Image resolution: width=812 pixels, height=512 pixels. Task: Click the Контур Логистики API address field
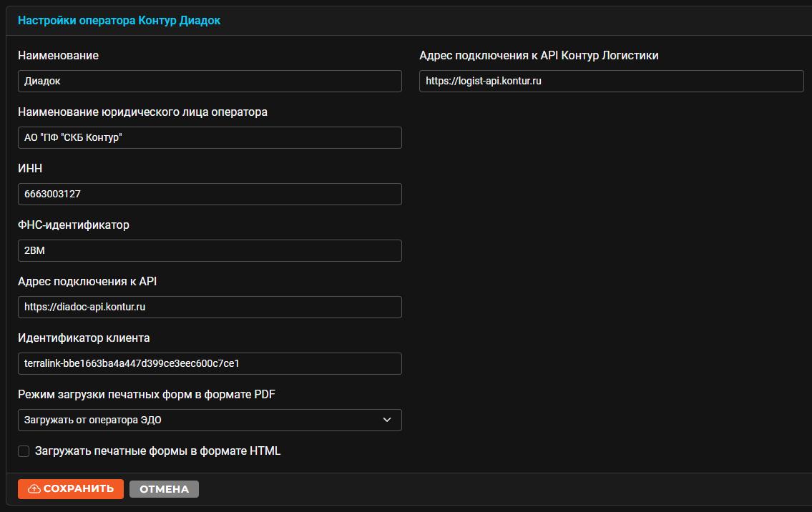coord(611,82)
